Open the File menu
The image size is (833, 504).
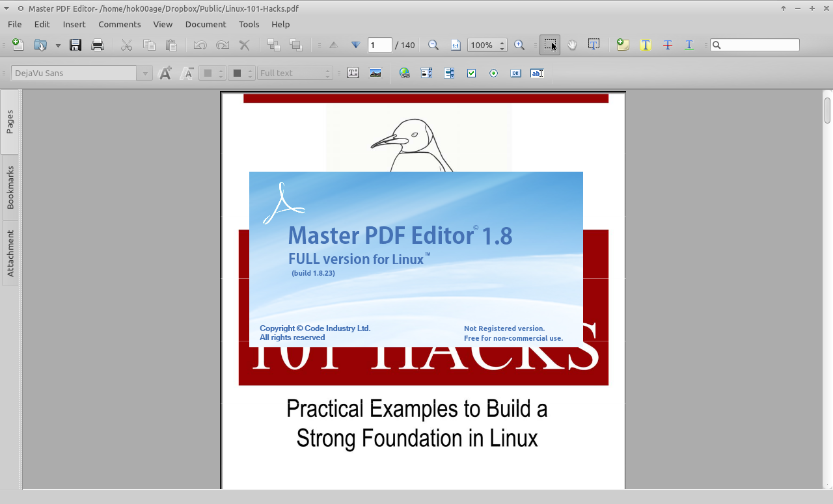pos(14,24)
